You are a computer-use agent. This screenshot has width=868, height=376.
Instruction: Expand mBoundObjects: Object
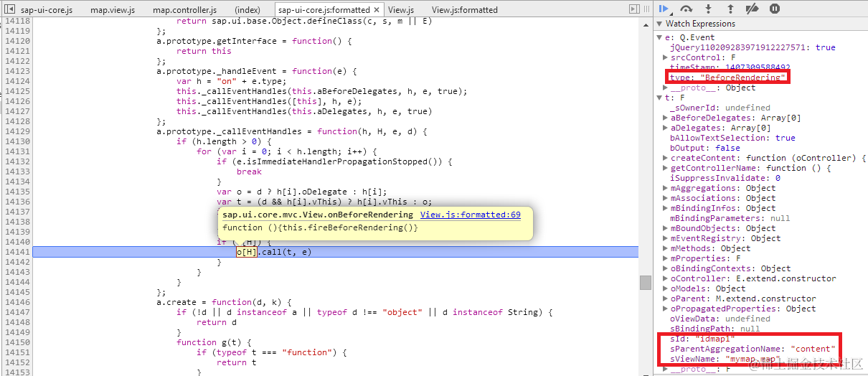pyautogui.click(x=666, y=228)
